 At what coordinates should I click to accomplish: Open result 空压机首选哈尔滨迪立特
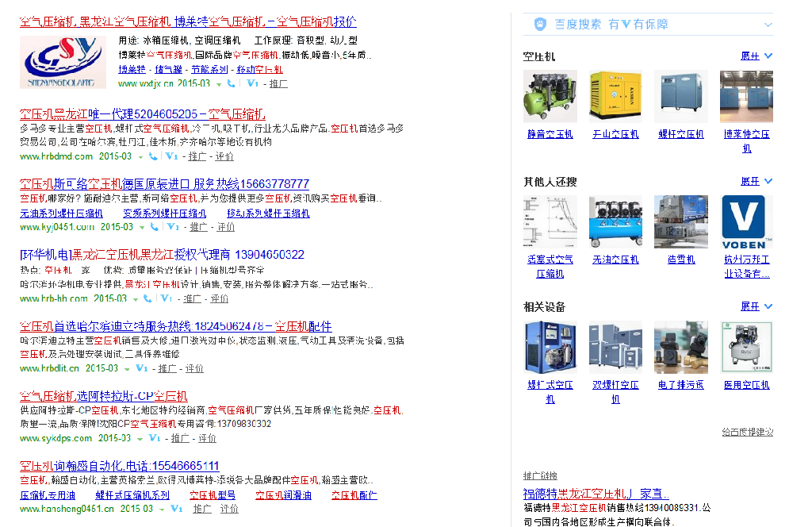coord(175,326)
